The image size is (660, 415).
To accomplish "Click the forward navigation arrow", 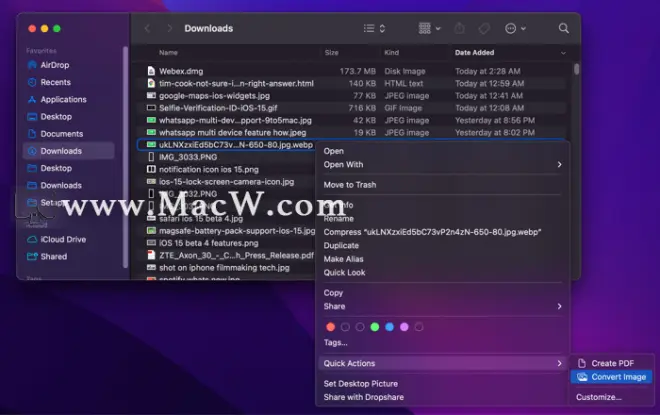I will (x=170, y=28).
